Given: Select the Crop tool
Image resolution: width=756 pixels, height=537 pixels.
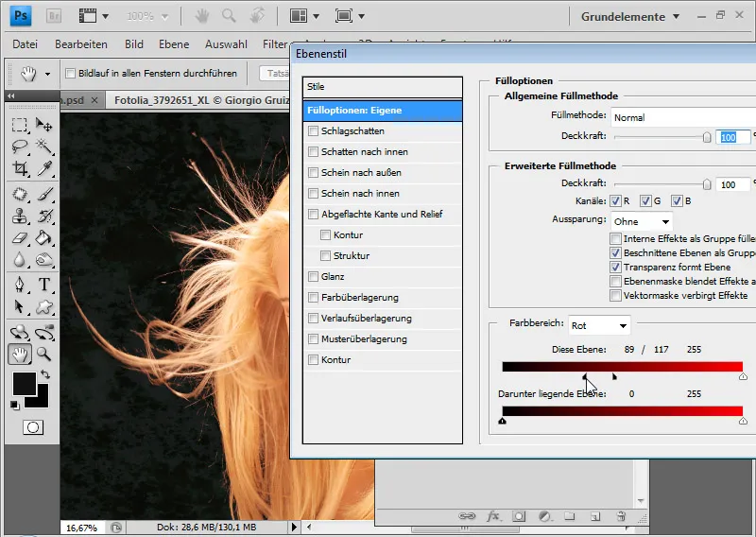Looking at the screenshot, I should (x=20, y=169).
